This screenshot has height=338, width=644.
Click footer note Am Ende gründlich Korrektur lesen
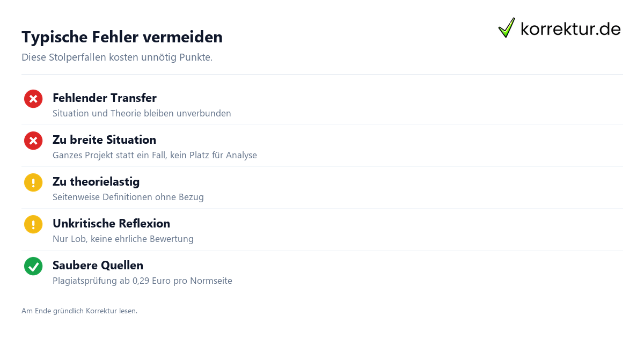coord(79,311)
